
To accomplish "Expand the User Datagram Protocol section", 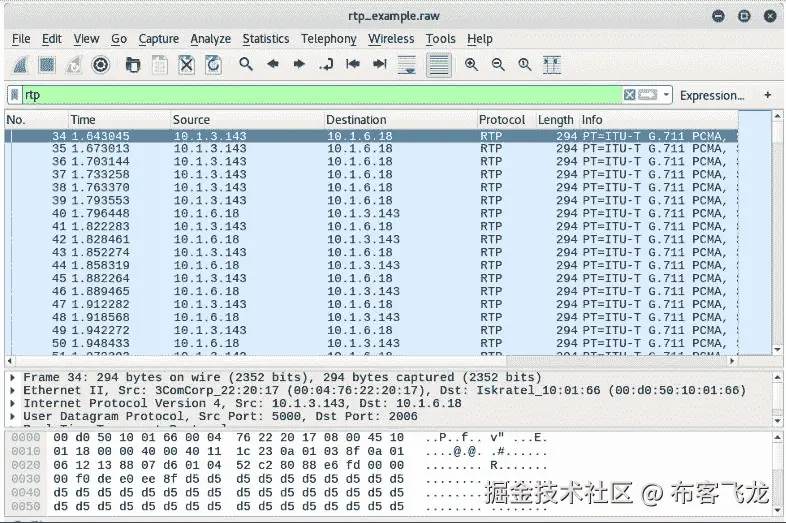I will coord(13,416).
